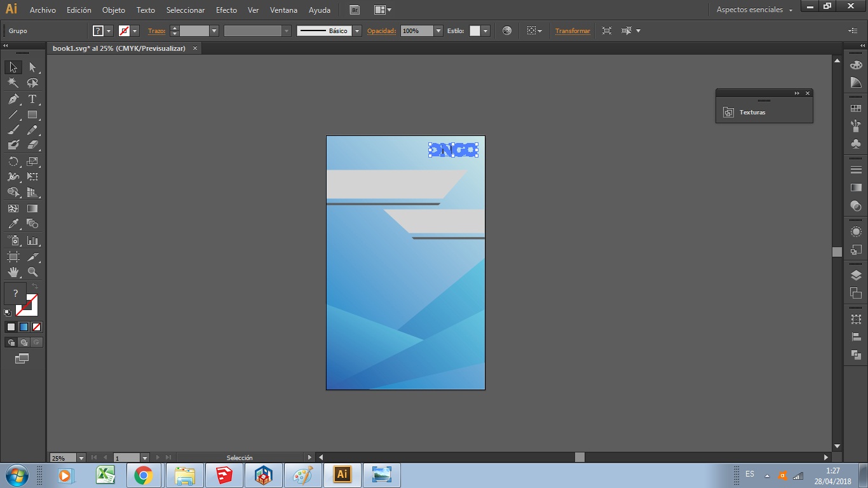Select the Magic Wand tool
Screen dimensions: 868x488
pyautogui.click(x=13, y=83)
